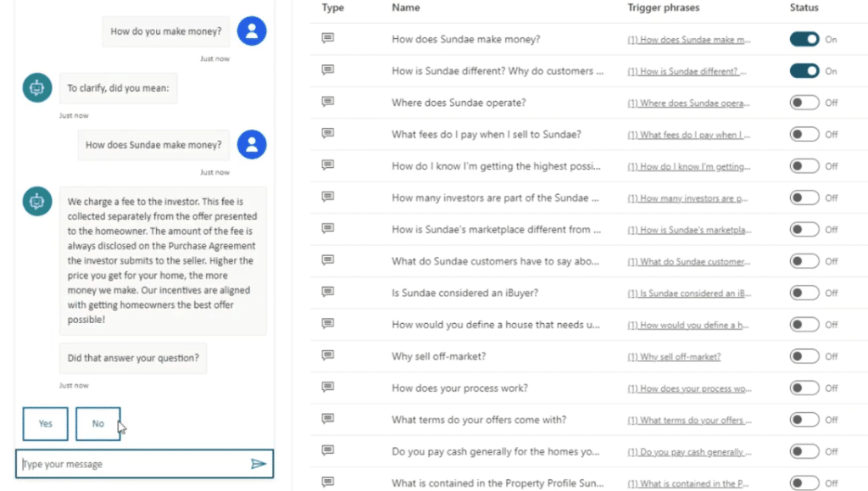Open the 'Is Sundae considered an iBuyer?' topic name
This screenshot has height=491, width=868.
coord(465,293)
